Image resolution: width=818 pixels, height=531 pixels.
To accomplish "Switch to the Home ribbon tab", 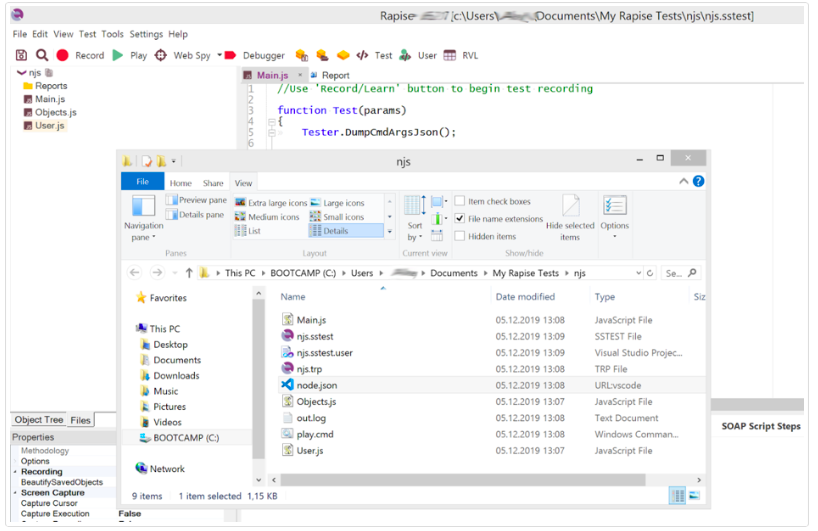I will [x=180, y=184].
